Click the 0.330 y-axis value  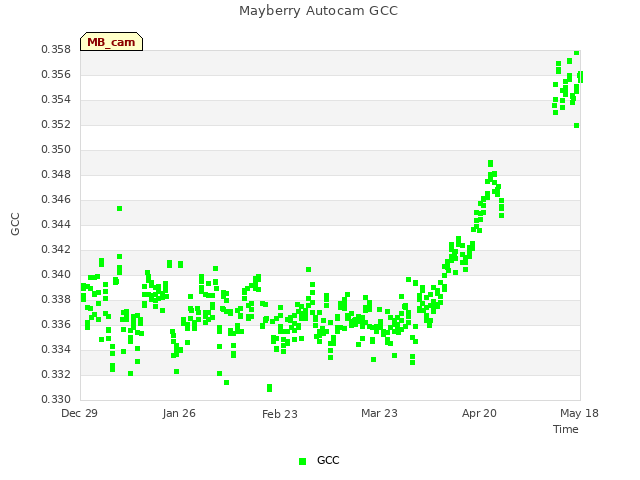tap(56, 399)
